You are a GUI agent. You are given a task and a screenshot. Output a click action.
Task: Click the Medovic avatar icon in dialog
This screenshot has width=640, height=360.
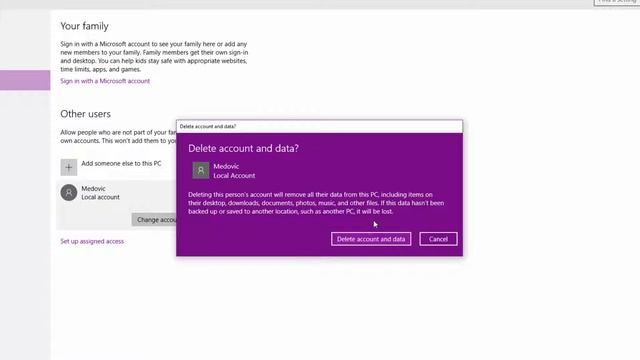[200, 171]
